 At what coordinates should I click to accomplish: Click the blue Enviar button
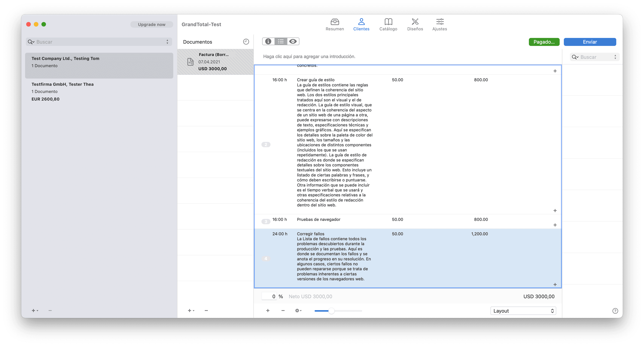(589, 42)
